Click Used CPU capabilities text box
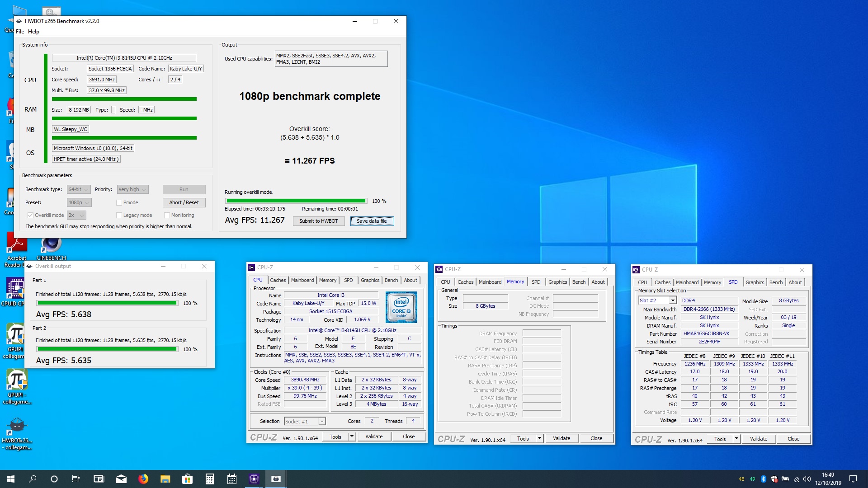The image size is (868, 488). pos(331,59)
